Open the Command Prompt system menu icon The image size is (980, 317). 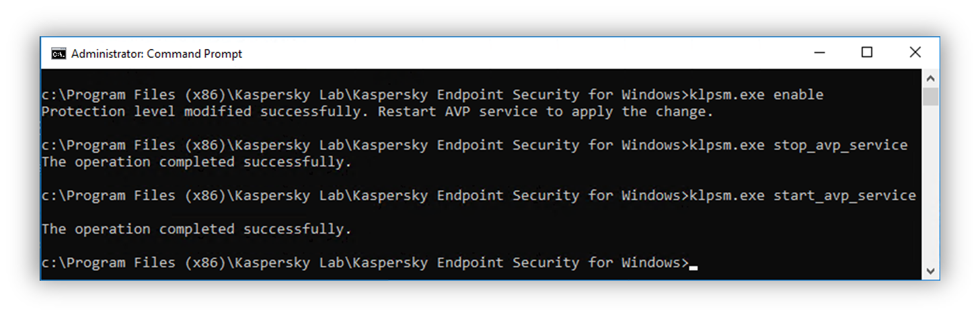[x=59, y=54]
